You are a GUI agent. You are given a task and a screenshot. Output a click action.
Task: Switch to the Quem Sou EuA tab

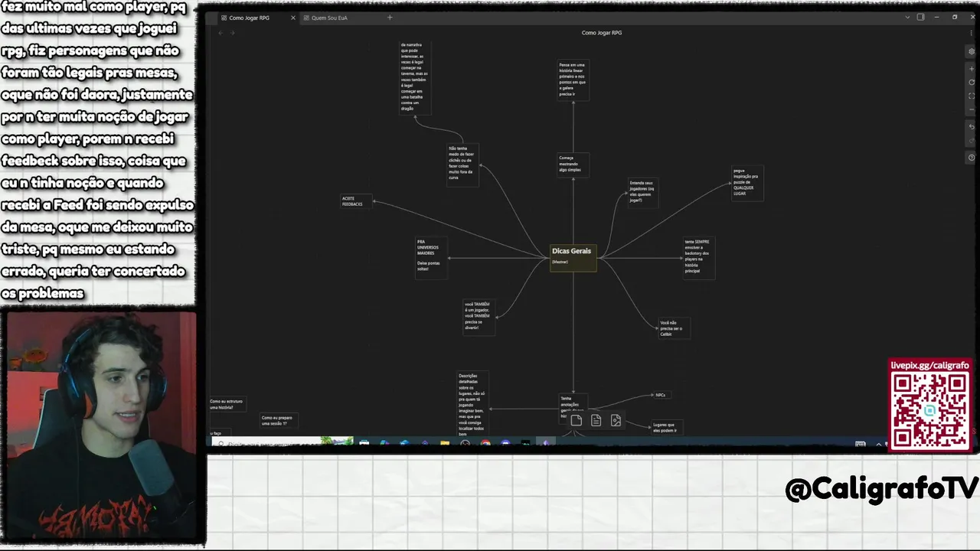[x=329, y=18]
